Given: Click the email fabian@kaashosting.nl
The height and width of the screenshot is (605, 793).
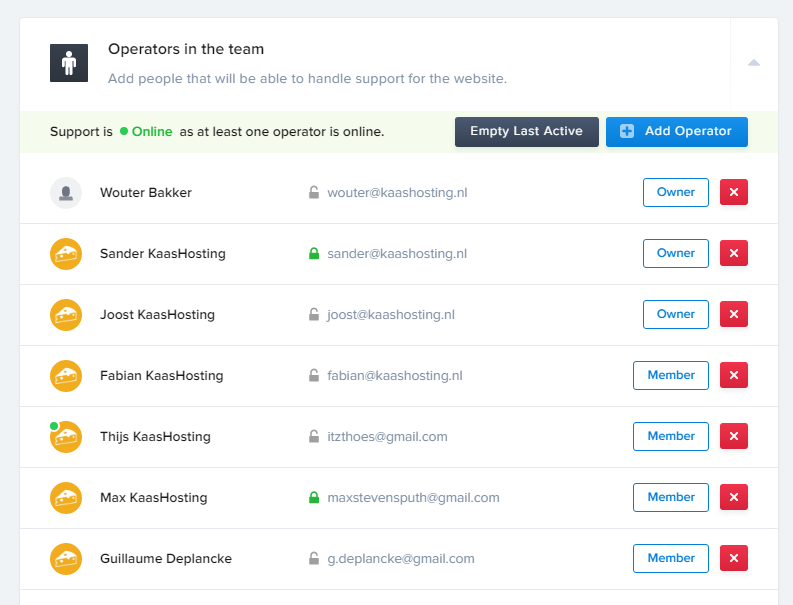Looking at the screenshot, I should pos(394,376).
